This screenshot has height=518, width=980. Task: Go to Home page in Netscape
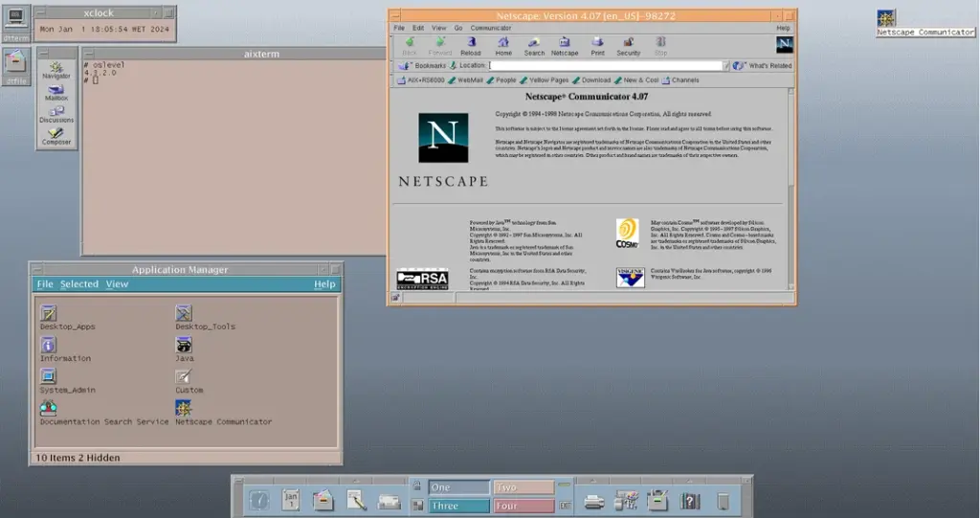[x=503, y=46]
